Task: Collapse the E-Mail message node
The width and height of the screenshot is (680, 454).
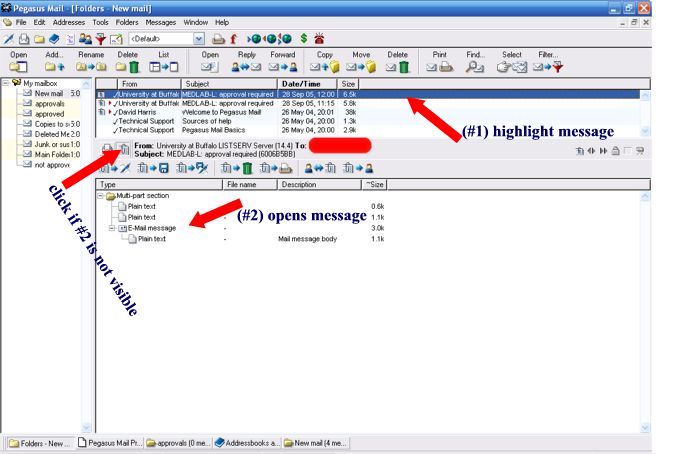Action: click(x=112, y=228)
